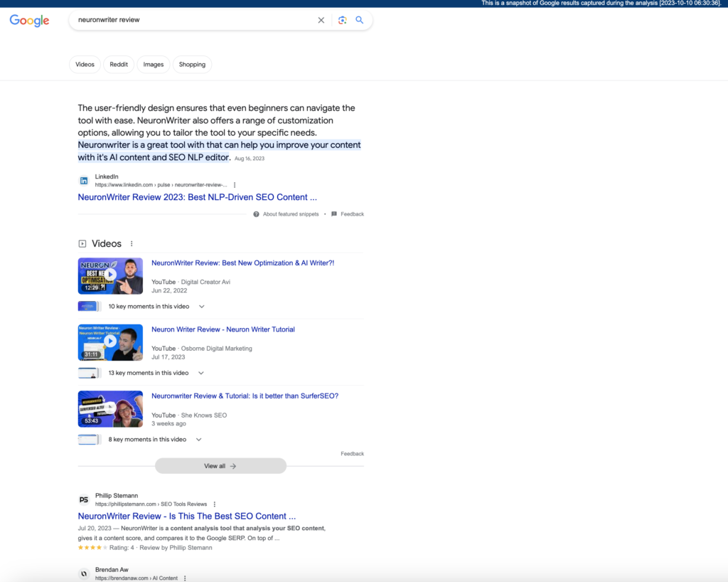Click key moments preview thumbnail for 13 moments
Viewport: 728px width, 582px height.
(89, 373)
